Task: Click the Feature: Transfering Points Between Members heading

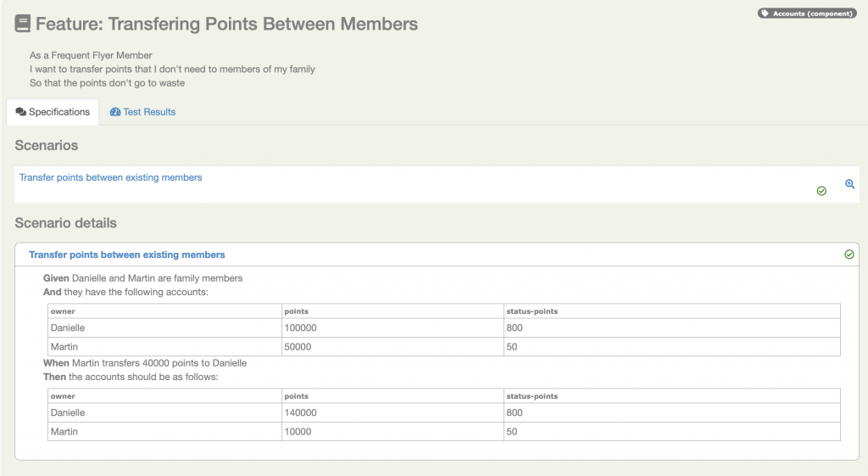Action: pyautogui.click(x=226, y=24)
